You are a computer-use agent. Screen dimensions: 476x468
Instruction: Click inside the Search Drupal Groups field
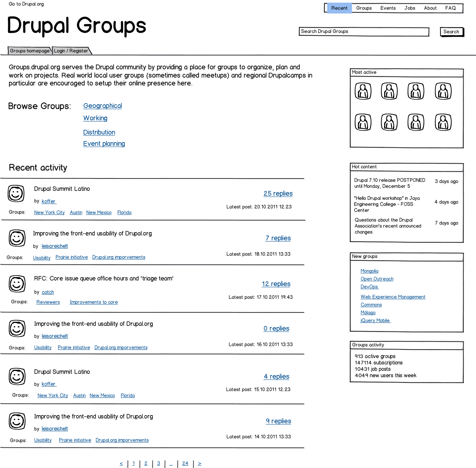[x=364, y=31]
